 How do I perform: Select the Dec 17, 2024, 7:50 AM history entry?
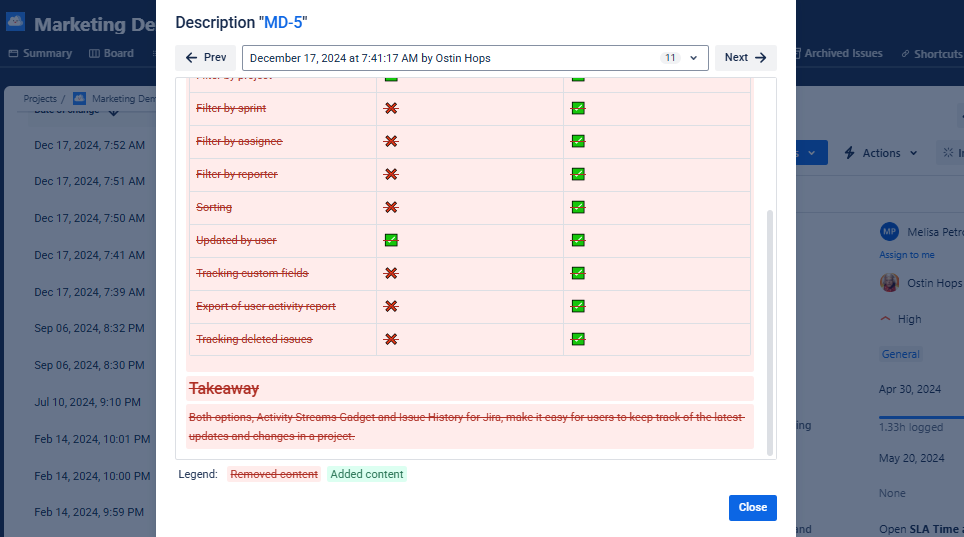90,218
